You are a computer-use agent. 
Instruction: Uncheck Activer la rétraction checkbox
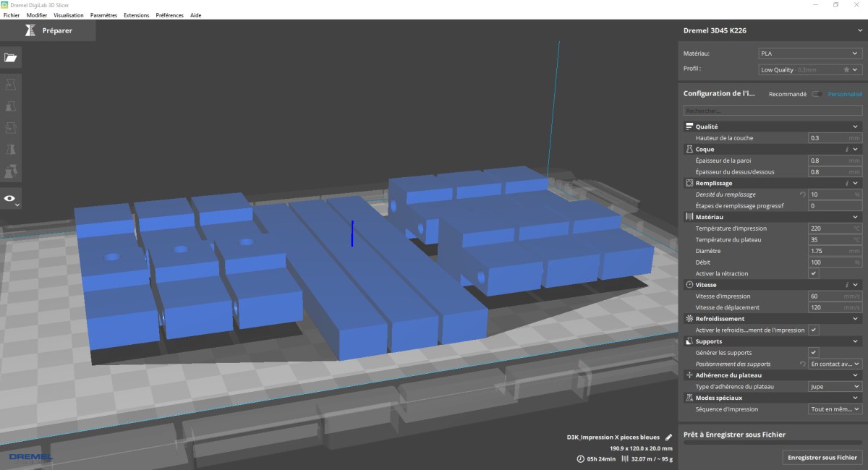[813, 273]
